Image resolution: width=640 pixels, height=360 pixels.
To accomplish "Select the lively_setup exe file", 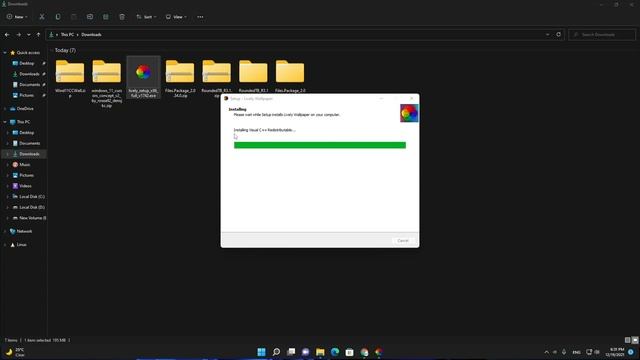I will (143, 78).
